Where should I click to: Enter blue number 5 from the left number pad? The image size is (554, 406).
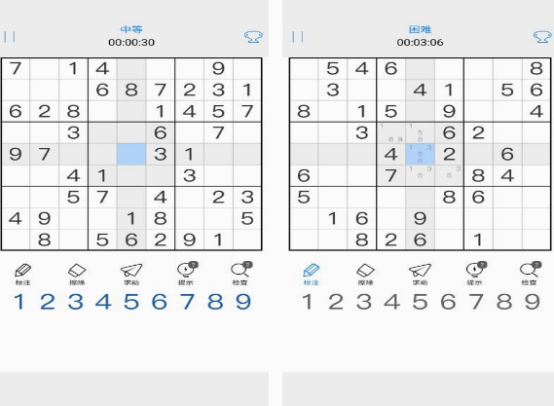pos(131,302)
